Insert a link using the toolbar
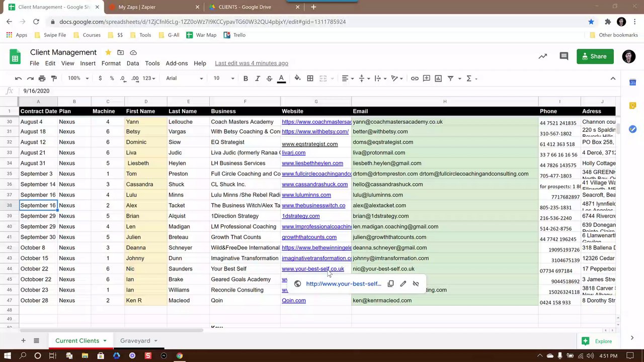This screenshot has width=644, height=362. [x=415, y=78]
